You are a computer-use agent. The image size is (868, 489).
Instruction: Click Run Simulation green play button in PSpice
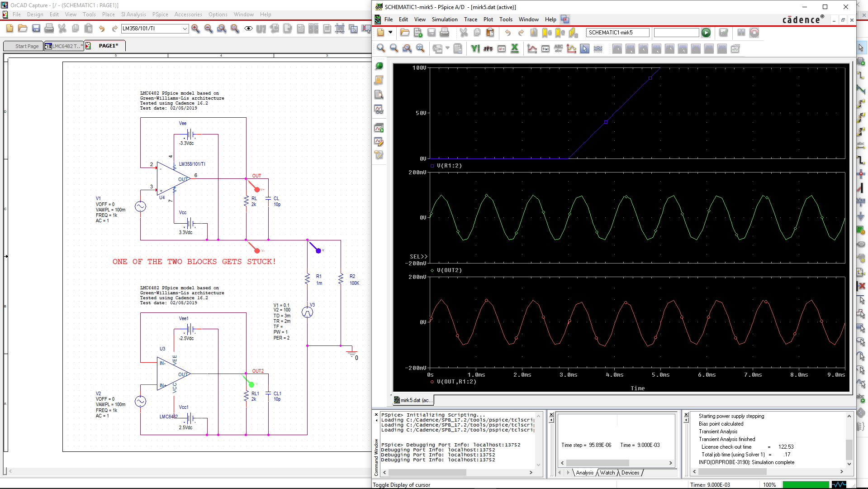click(x=706, y=33)
